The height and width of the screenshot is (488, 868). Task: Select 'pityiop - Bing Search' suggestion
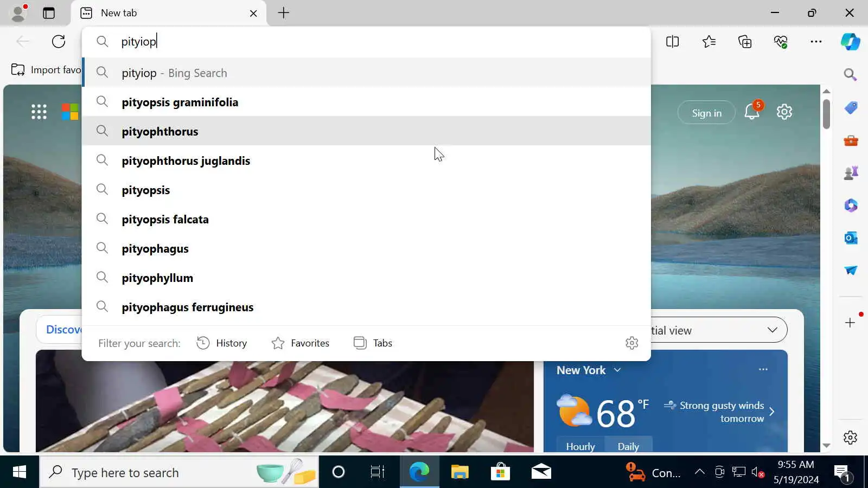click(x=366, y=73)
